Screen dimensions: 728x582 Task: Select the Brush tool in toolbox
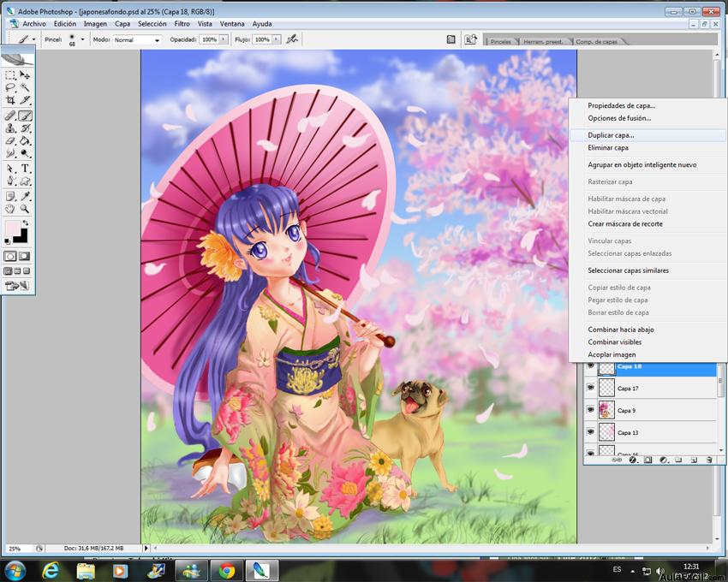(25, 116)
